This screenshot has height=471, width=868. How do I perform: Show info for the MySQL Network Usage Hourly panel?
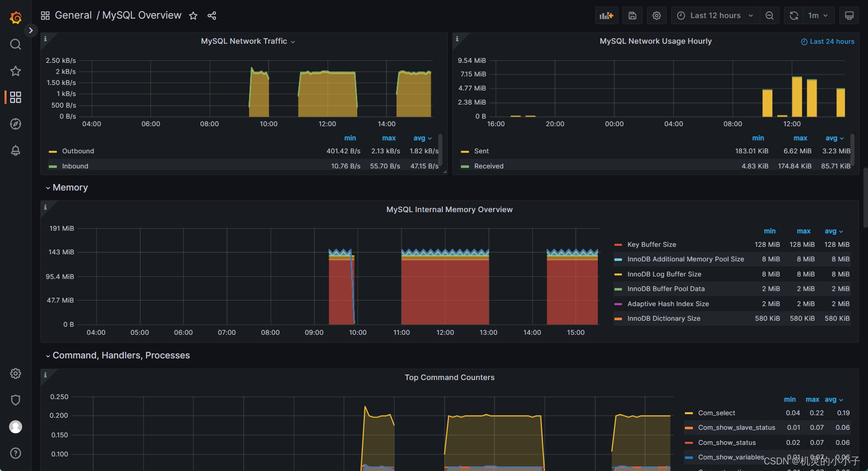coord(457,39)
